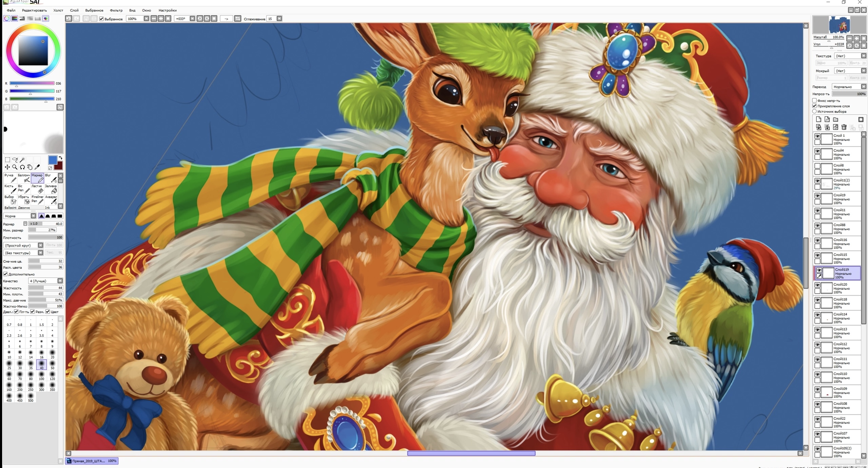Enable Фикс непр-ть checkbox

pyautogui.click(x=815, y=100)
